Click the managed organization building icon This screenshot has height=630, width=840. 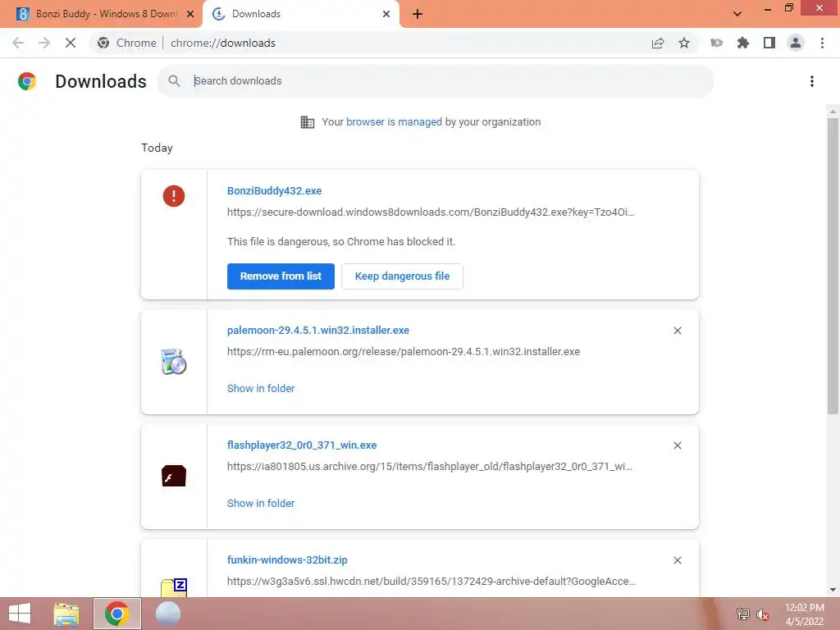pos(307,122)
